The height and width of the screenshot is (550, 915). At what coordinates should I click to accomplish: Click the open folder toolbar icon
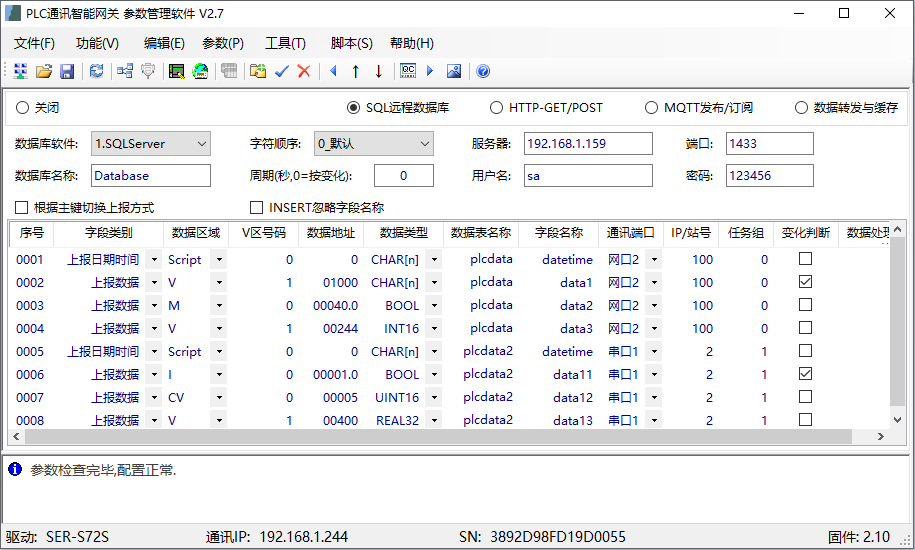[x=43, y=71]
